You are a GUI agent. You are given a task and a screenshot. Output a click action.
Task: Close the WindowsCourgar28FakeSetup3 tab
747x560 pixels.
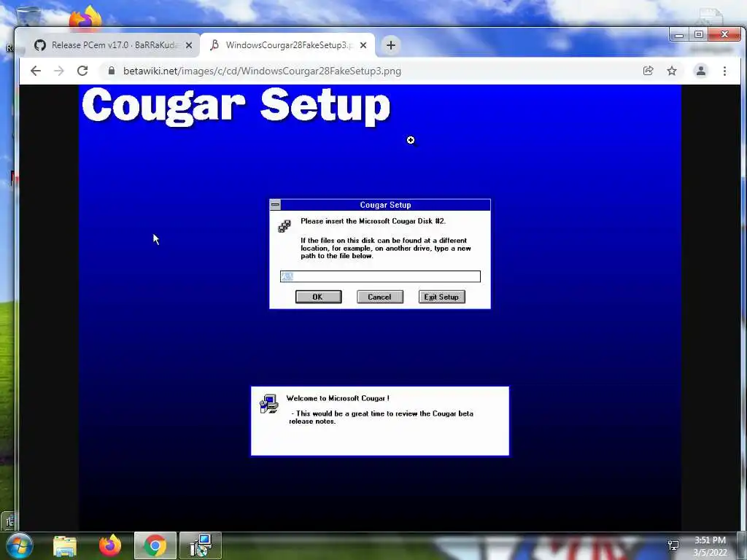tap(363, 45)
